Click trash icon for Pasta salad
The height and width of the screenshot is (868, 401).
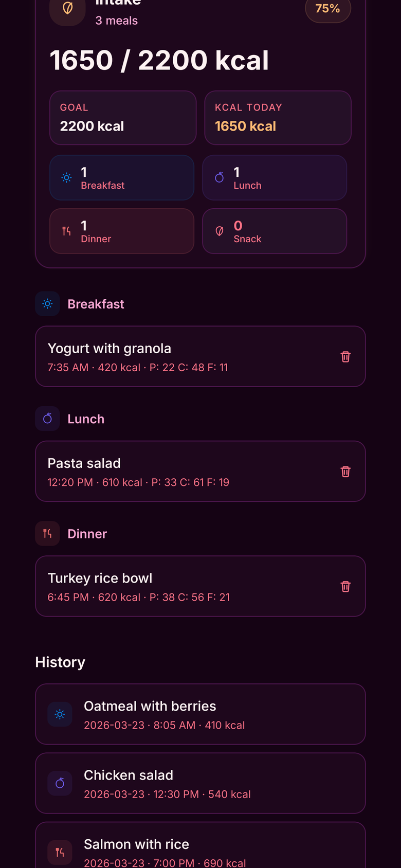tap(345, 472)
